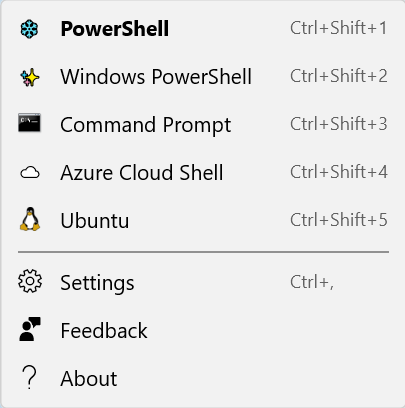Click the cloud icon for Azure

point(30,173)
